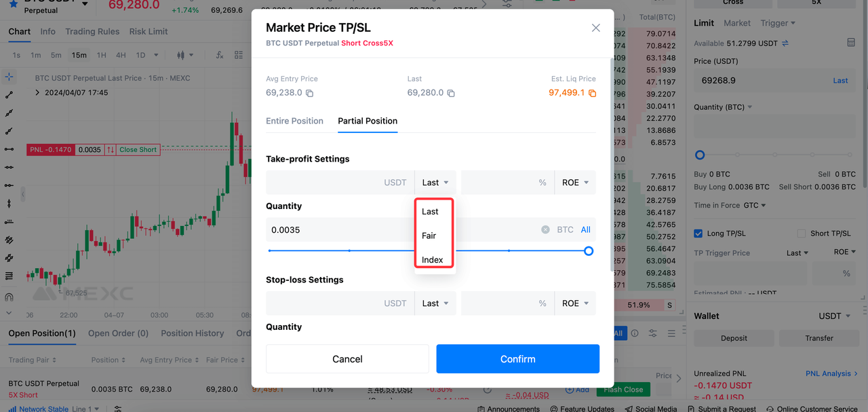
Task: Open the indicators fx icon
Action: (x=219, y=55)
